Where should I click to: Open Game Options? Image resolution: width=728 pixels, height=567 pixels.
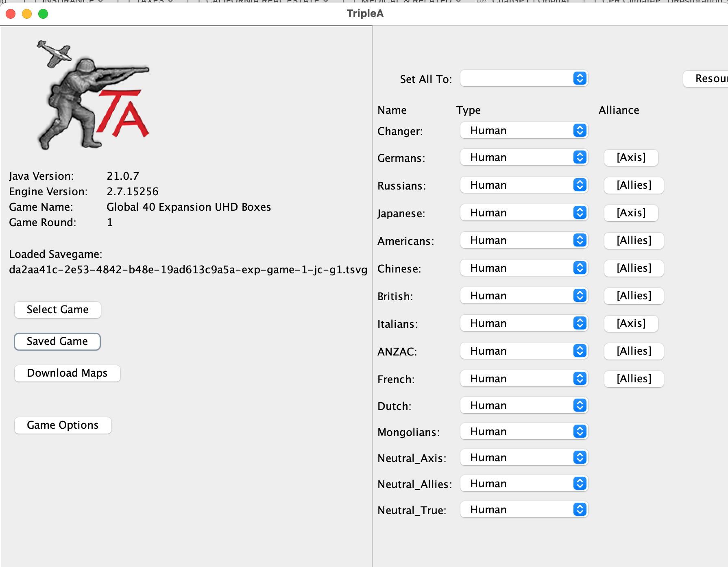(x=63, y=425)
